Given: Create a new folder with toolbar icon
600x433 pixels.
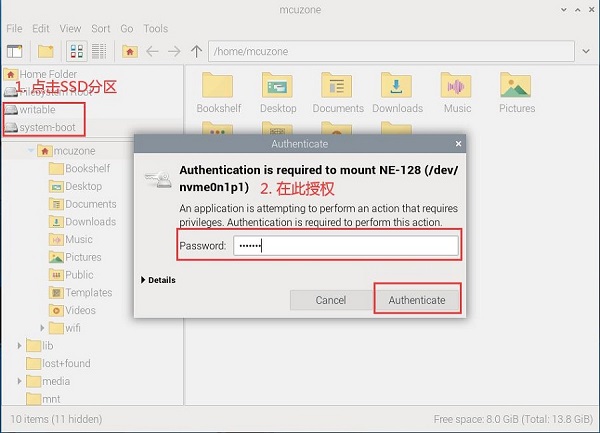Looking at the screenshot, I should 46,51.
